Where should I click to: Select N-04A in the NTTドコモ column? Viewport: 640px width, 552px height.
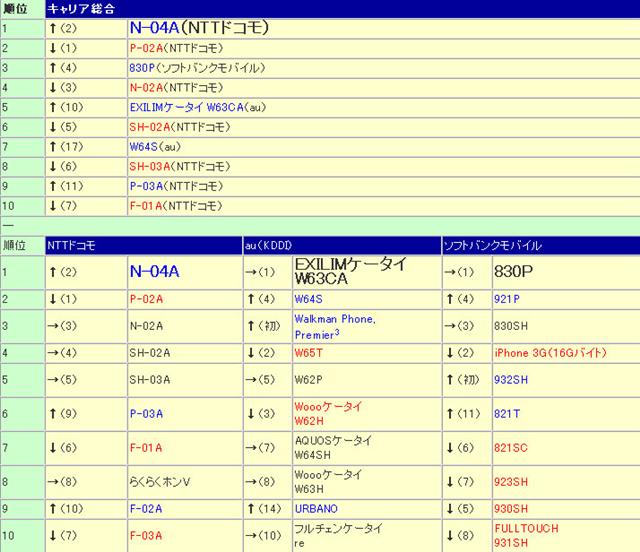click(154, 272)
